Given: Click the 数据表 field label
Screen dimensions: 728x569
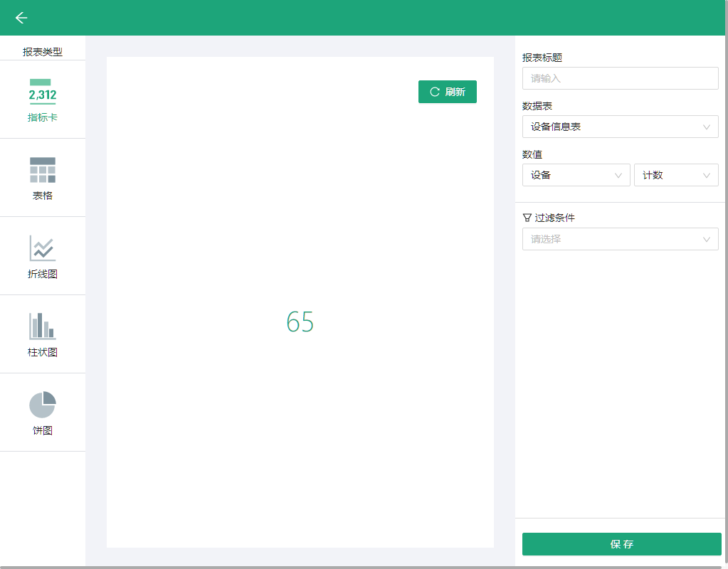Looking at the screenshot, I should (x=537, y=106).
